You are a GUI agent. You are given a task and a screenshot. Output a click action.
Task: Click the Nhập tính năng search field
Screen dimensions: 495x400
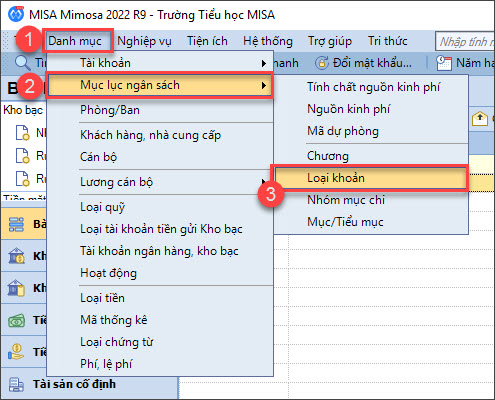point(465,41)
